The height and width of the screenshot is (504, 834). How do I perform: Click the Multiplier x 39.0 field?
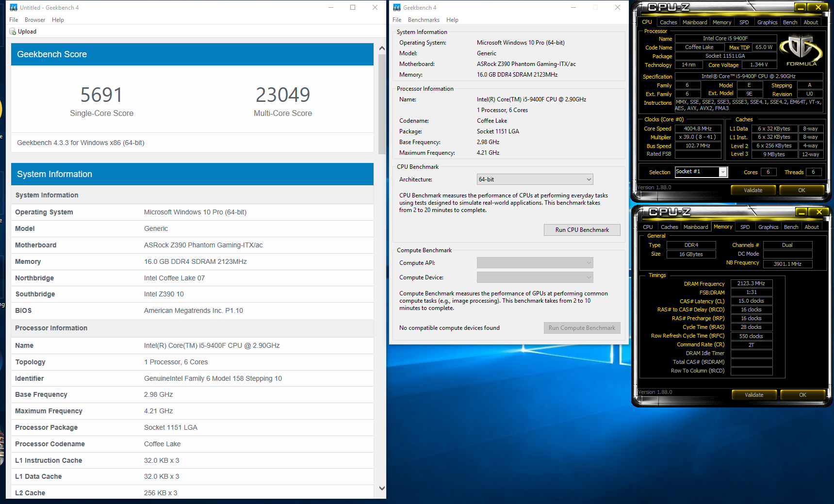698,137
